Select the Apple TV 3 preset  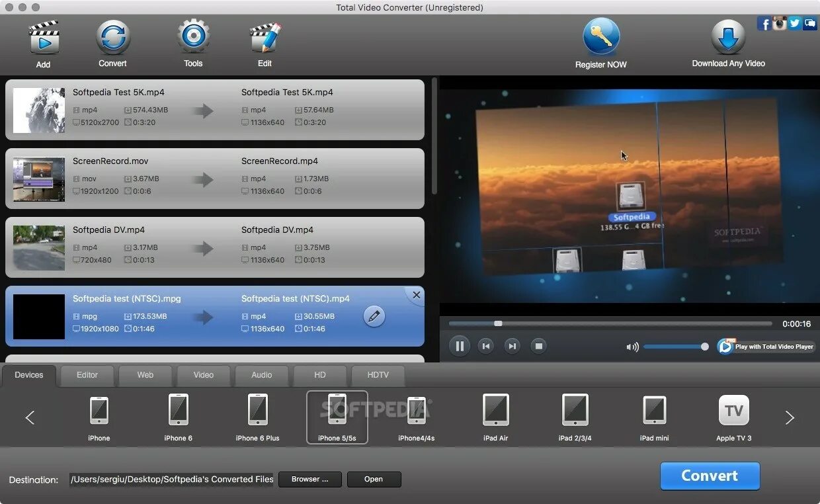pos(734,417)
